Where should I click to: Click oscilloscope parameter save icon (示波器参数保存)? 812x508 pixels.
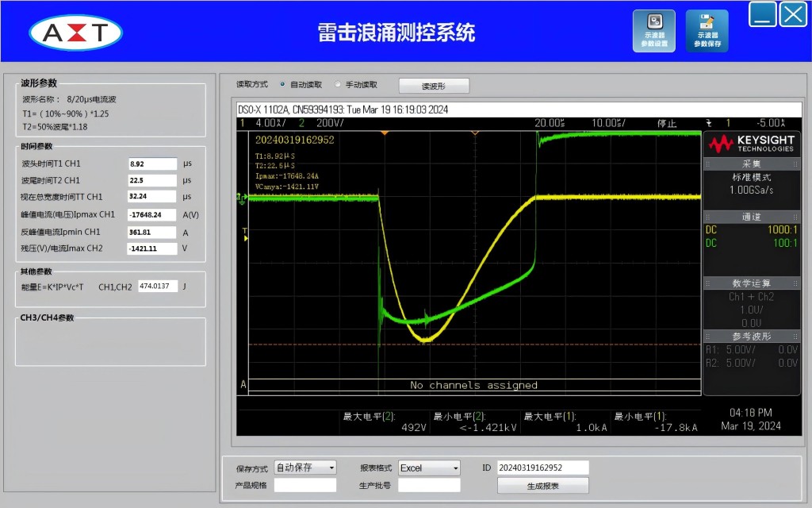707,31
